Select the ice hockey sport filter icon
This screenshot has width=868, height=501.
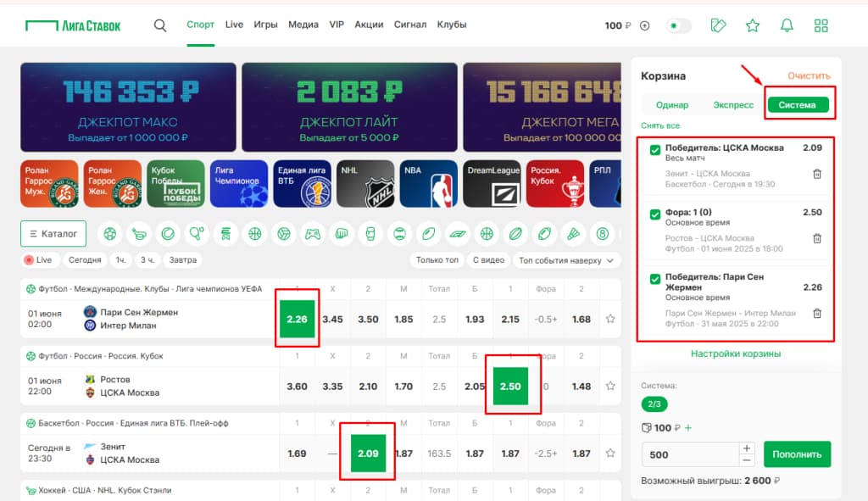(x=139, y=234)
